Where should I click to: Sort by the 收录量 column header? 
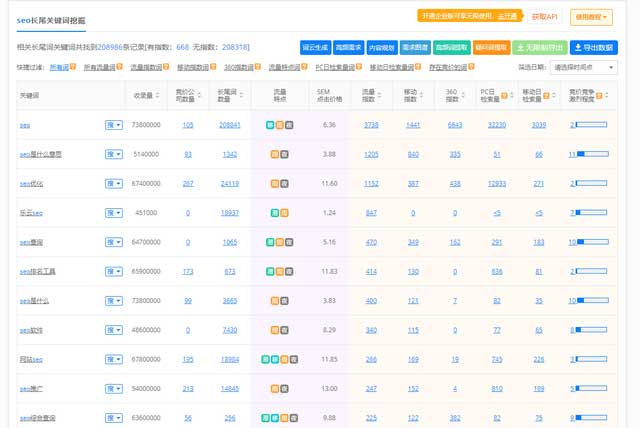point(144,95)
